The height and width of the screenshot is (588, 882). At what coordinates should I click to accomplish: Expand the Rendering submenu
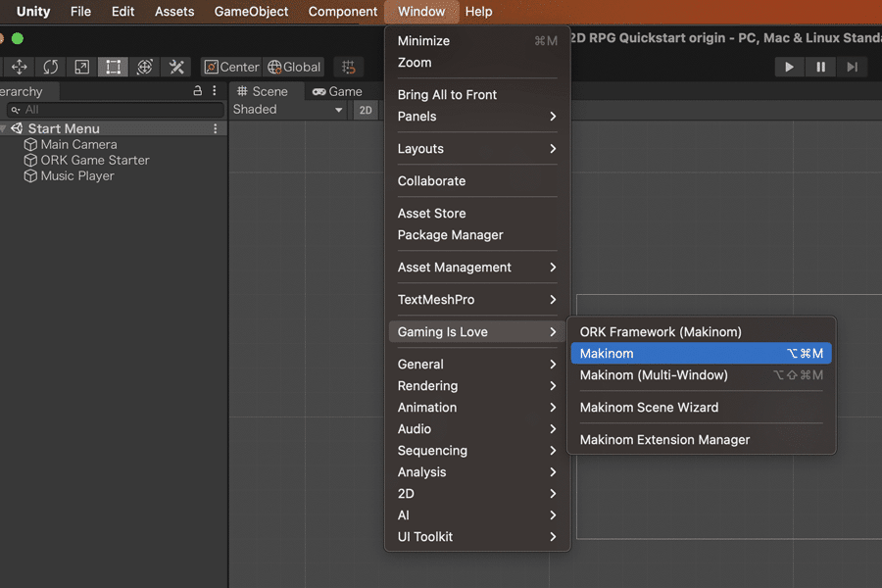coord(477,386)
